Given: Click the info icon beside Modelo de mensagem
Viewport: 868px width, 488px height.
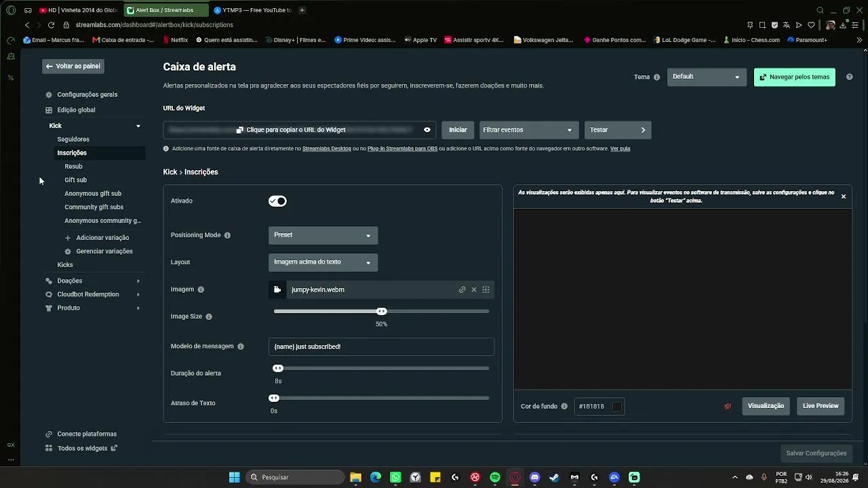Looking at the screenshot, I should pyautogui.click(x=240, y=346).
